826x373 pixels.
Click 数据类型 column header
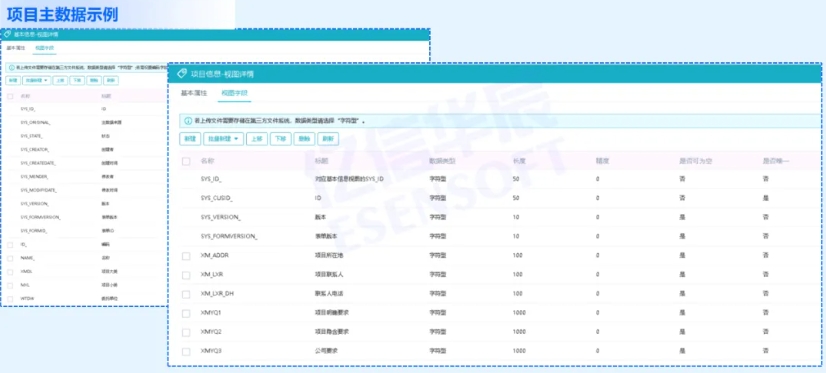pos(442,161)
